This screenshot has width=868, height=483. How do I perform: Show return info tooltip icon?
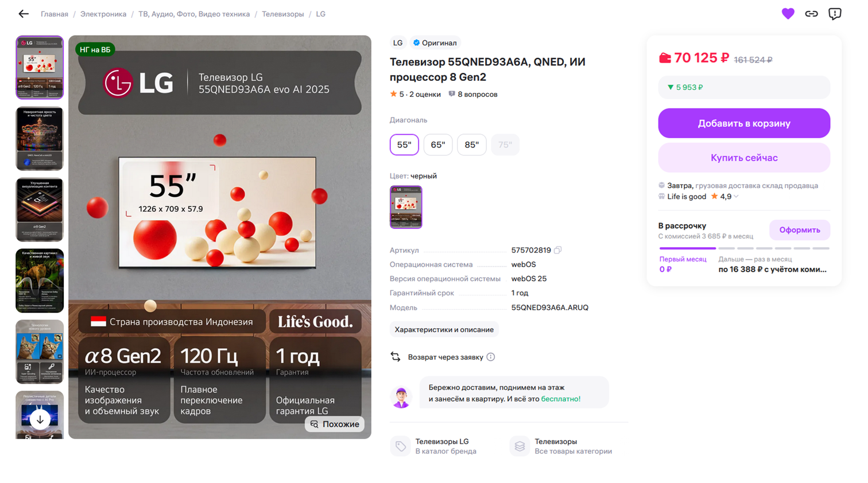(x=491, y=357)
